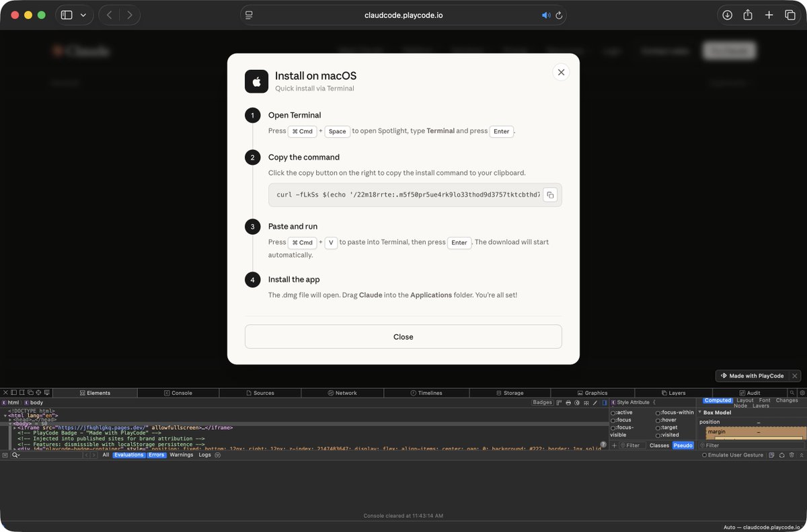Toggle print media styles icon
The image size is (807, 532).
pos(568,403)
